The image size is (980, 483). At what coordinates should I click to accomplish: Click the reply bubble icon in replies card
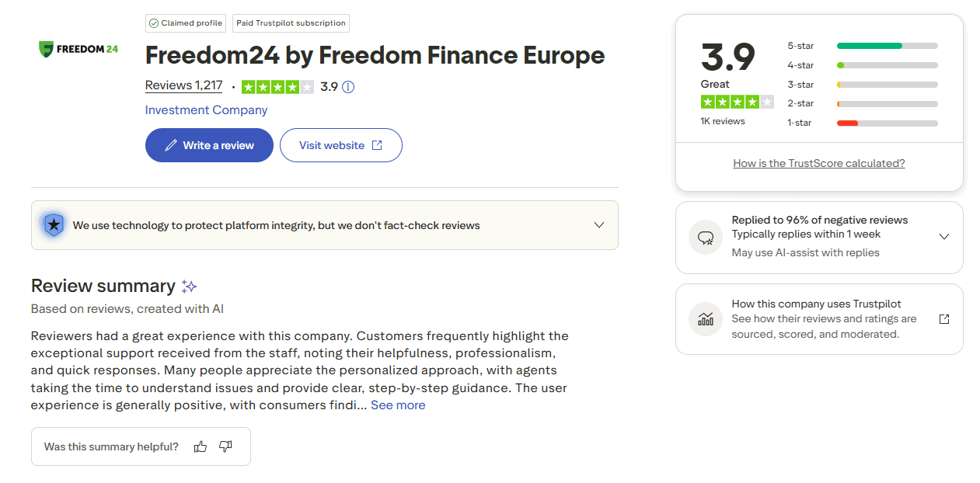pos(706,237)
